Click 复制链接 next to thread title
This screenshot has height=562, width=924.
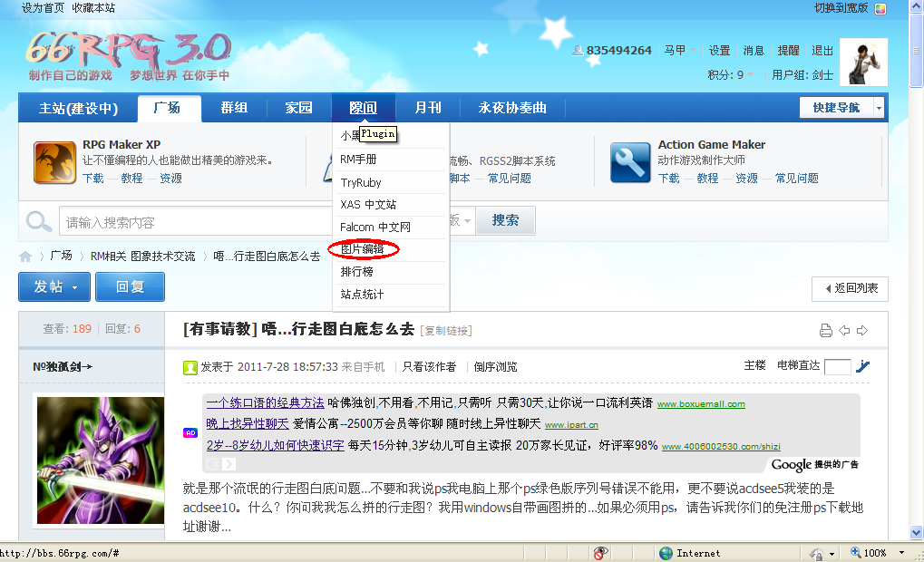[446, 331]
